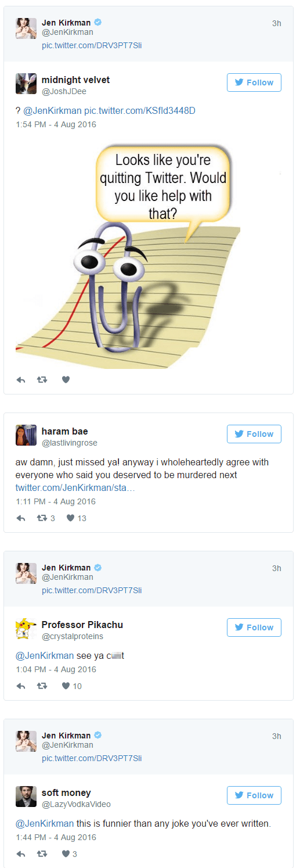
Task: Like Professor Pikachu's tweet with 10 likes
Action: pos(72,686)
